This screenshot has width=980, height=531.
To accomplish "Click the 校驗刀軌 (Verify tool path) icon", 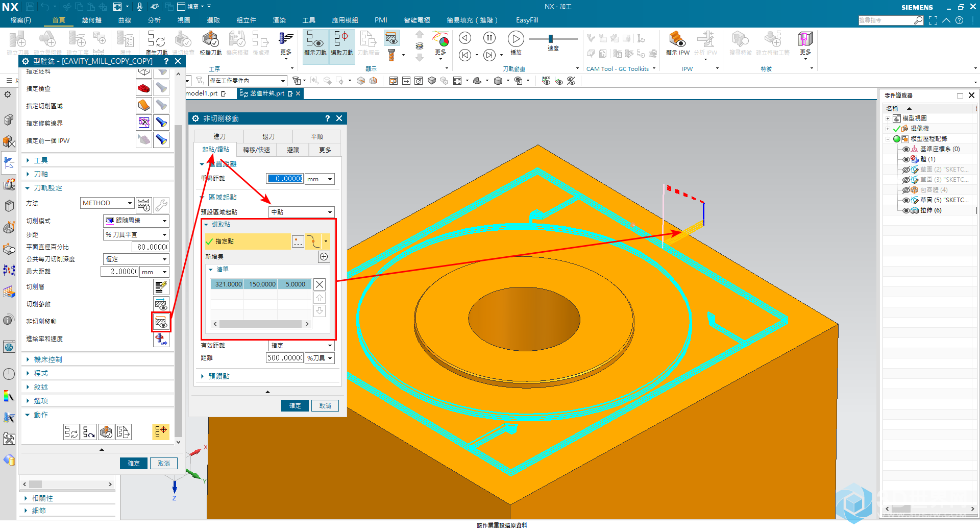I will (210, 39).
